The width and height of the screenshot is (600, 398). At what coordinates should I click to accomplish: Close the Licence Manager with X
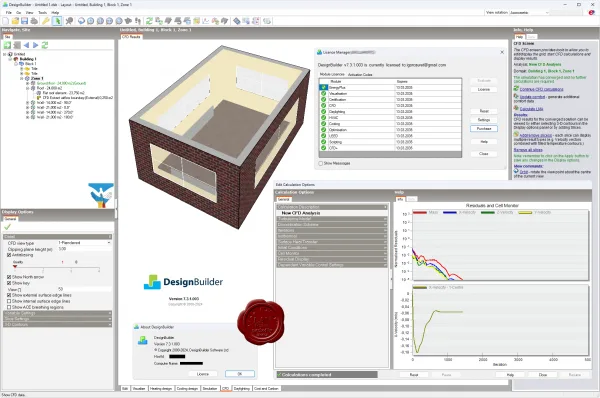click(502, 52)
